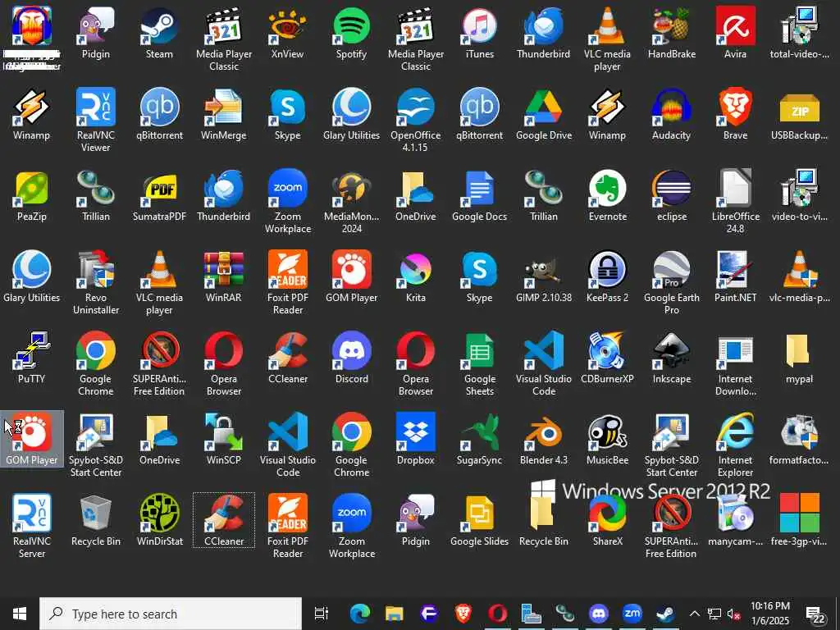
Task: Open the RealVNC Viewer shortcut
Action: click(95, 120)
